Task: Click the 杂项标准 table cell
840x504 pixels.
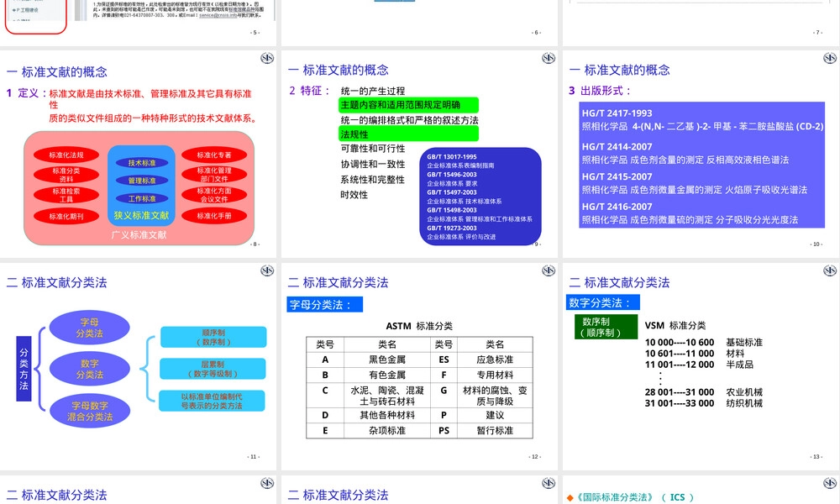Action: pyautogui.click(x=387, y=431)
